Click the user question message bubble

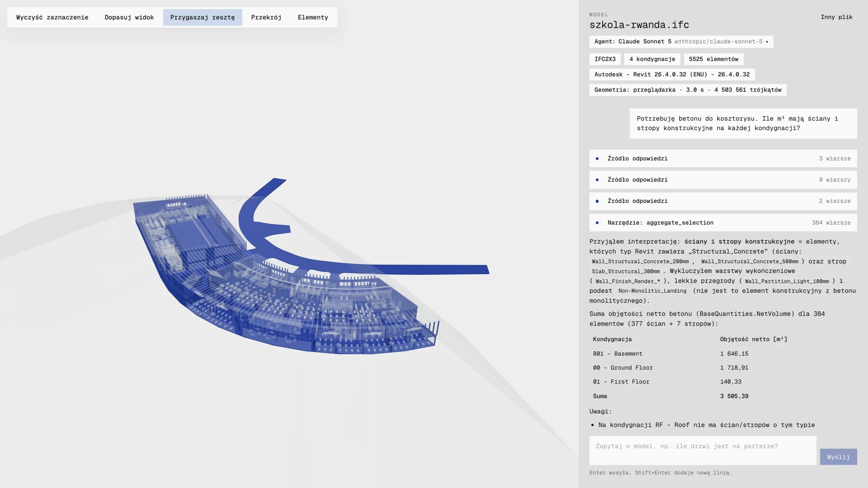coord(743,124)
